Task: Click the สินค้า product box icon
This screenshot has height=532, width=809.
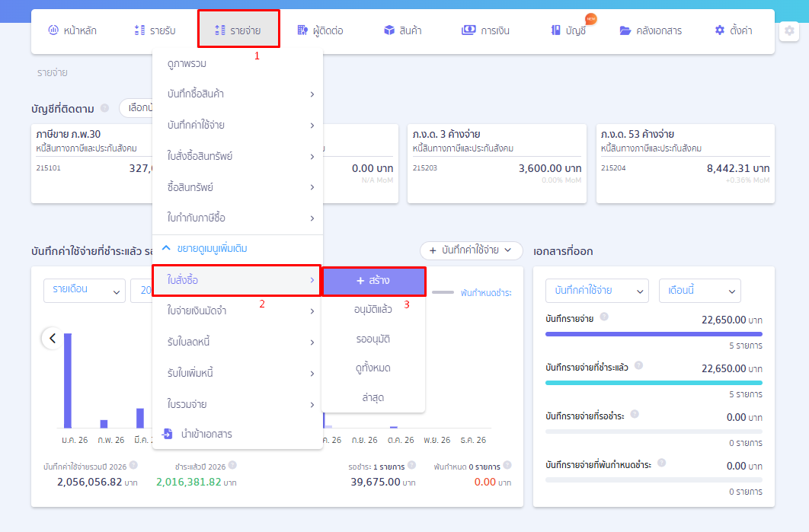Action: [389, 30]
